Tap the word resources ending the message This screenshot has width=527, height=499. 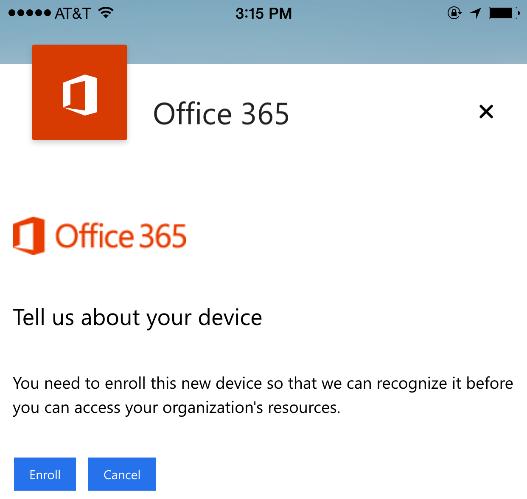pos(304,408)
